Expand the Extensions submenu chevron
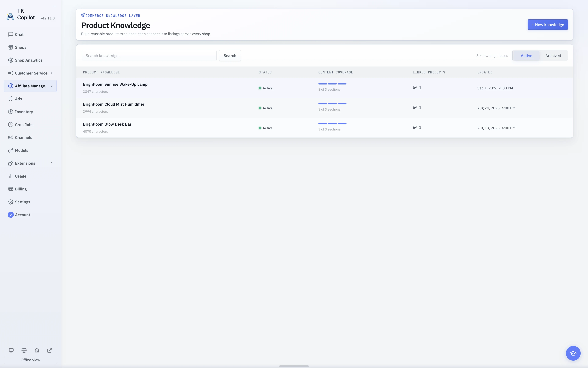 pyautogui.click(x=52, y=163)
